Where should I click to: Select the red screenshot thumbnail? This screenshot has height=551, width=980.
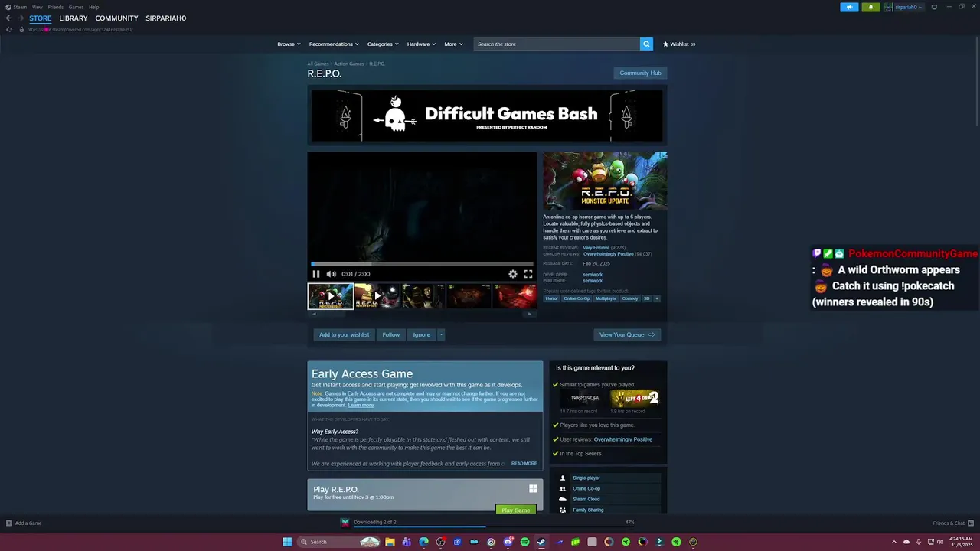(514, 296)
